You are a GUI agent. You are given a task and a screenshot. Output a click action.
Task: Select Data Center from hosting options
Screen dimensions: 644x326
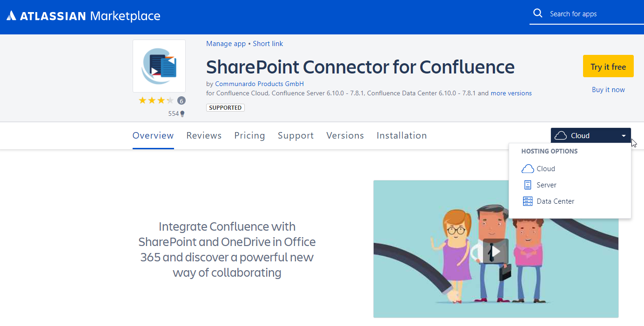555,201
